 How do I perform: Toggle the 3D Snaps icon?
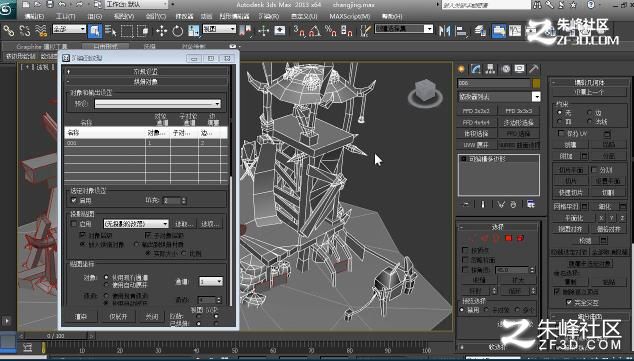[299, 31]
